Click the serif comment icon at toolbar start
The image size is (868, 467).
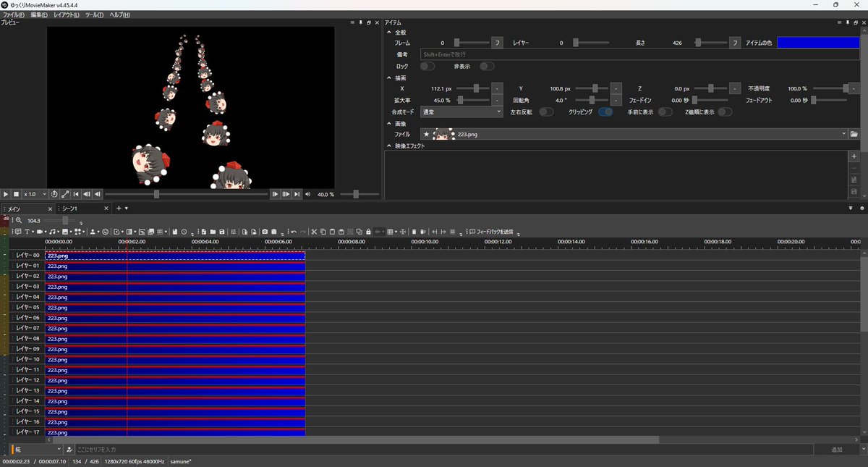click(x=17, y=232)
